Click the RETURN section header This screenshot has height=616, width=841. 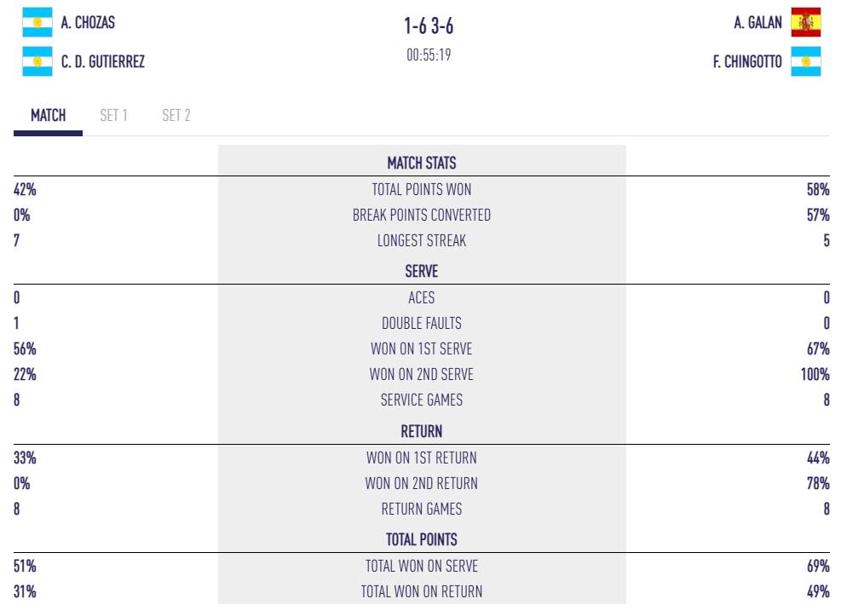(422, 431)
